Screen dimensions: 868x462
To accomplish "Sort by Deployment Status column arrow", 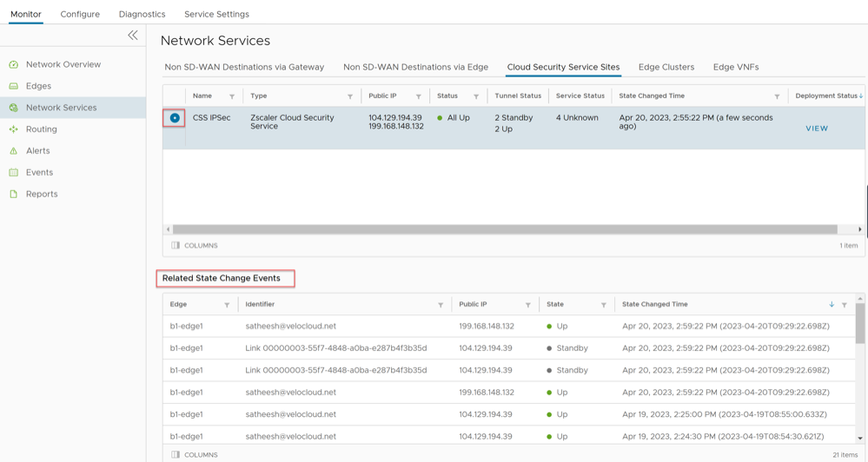I will tap(860, 96).
